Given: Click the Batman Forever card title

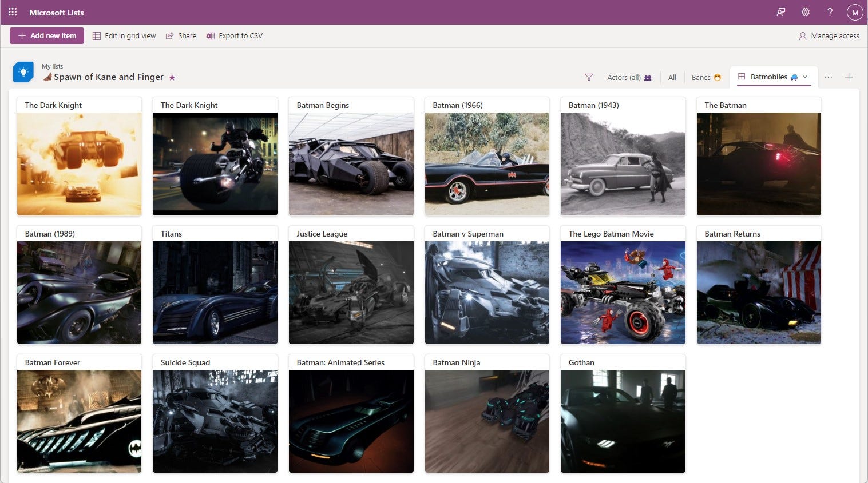Looking at the screenshot, I should pos(53,362).
